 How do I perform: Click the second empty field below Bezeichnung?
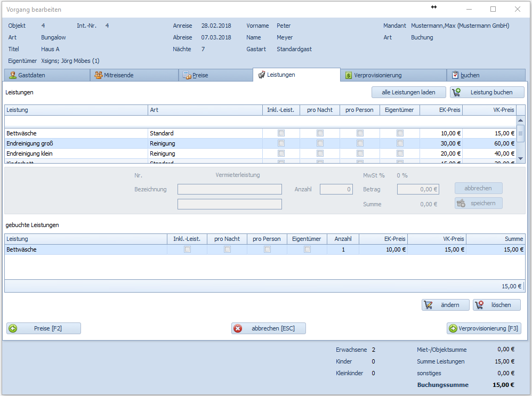coord(230,204)
